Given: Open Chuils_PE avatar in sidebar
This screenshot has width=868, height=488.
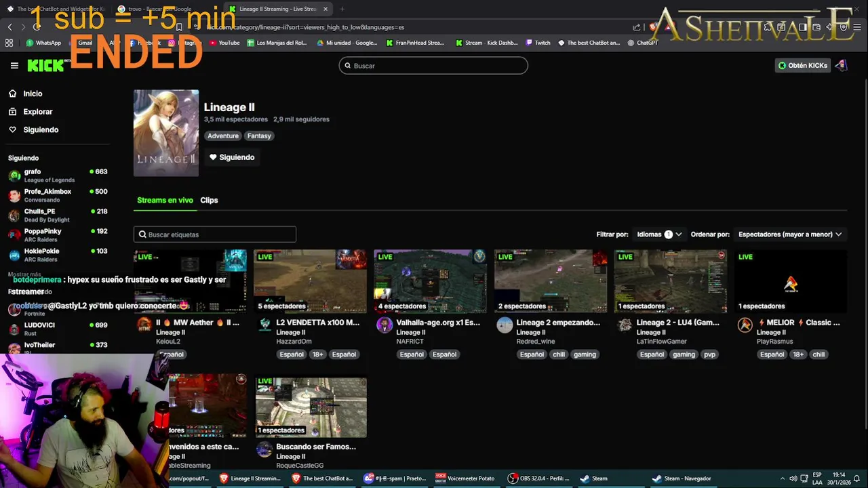Looking at the screenshot, I should click(x=14, y=216).
